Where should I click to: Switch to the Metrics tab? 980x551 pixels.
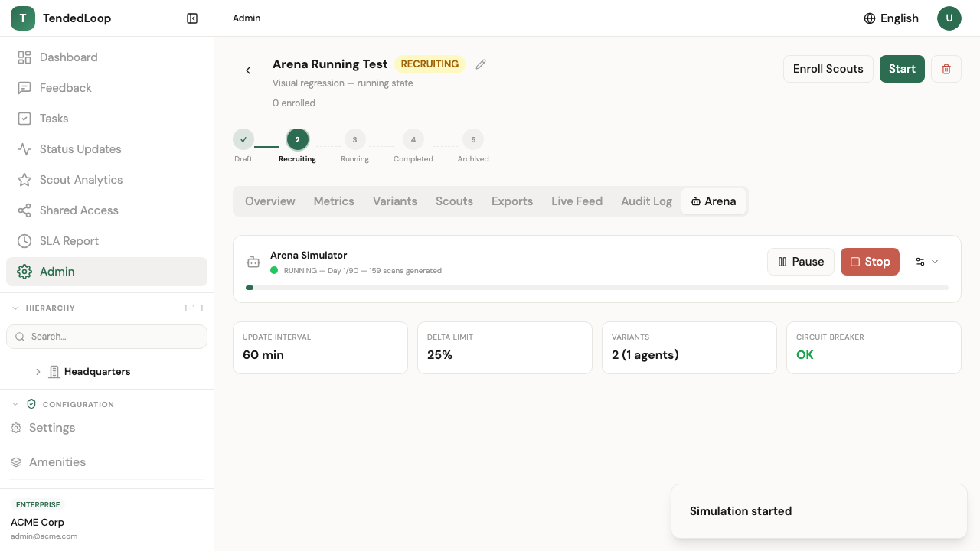point(334,201)
